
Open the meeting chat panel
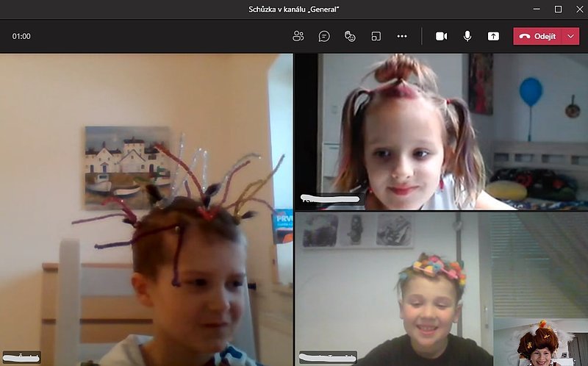pyautogui.click(x=324, y=36)
